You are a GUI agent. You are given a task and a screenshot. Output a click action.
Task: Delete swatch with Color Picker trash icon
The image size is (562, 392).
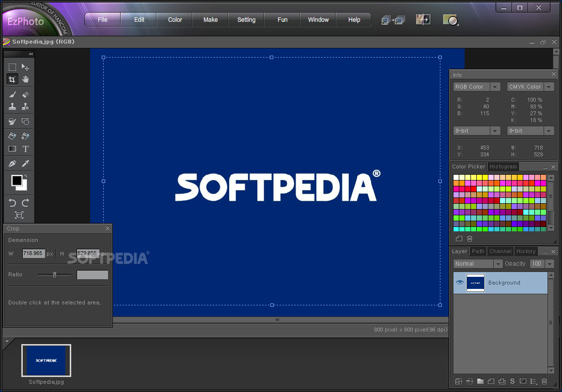[469, 239]
